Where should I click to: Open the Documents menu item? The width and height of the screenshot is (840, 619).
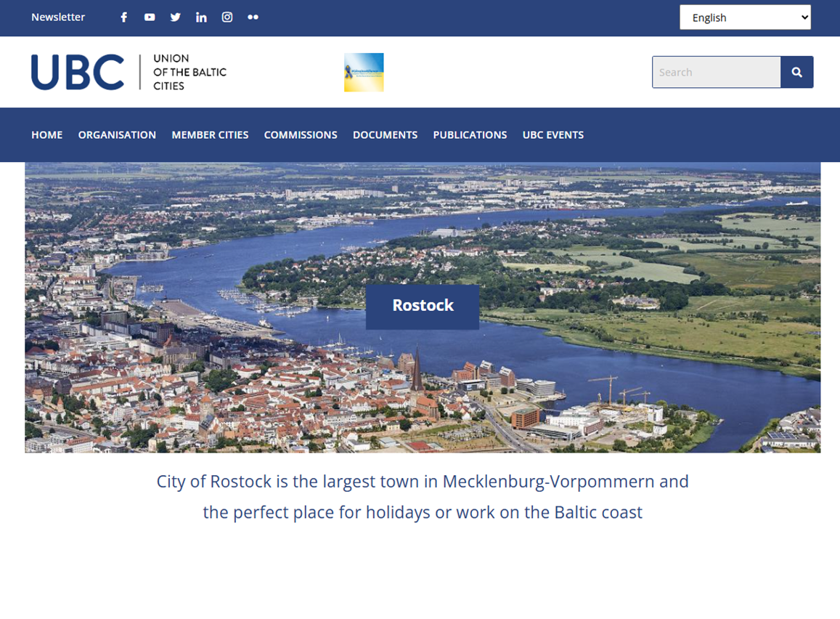[385, 135]
